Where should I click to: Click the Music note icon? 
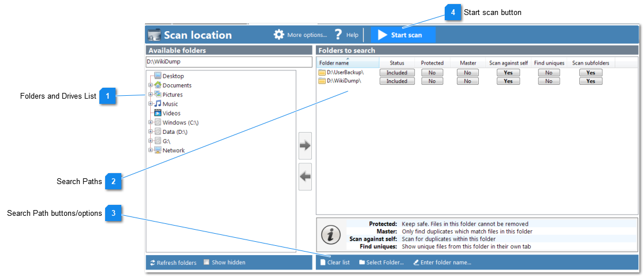158,104
